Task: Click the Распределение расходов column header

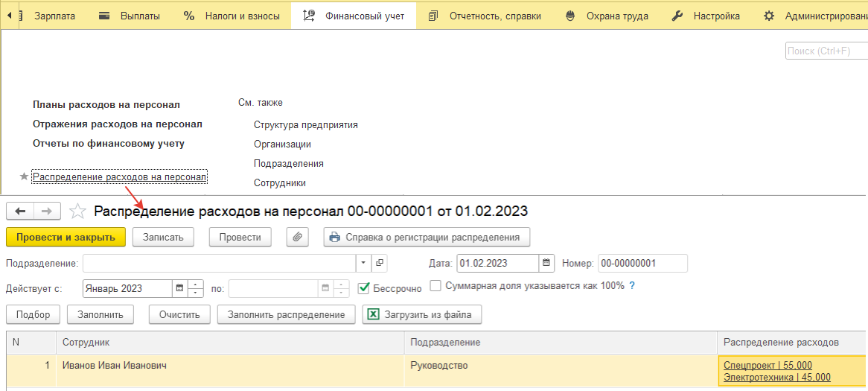Action: [792, 343]
